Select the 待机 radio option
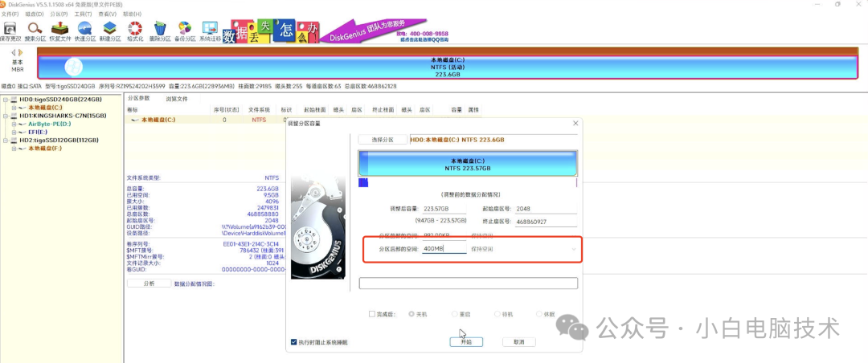868x363 pixels. [x=497, y=314]
